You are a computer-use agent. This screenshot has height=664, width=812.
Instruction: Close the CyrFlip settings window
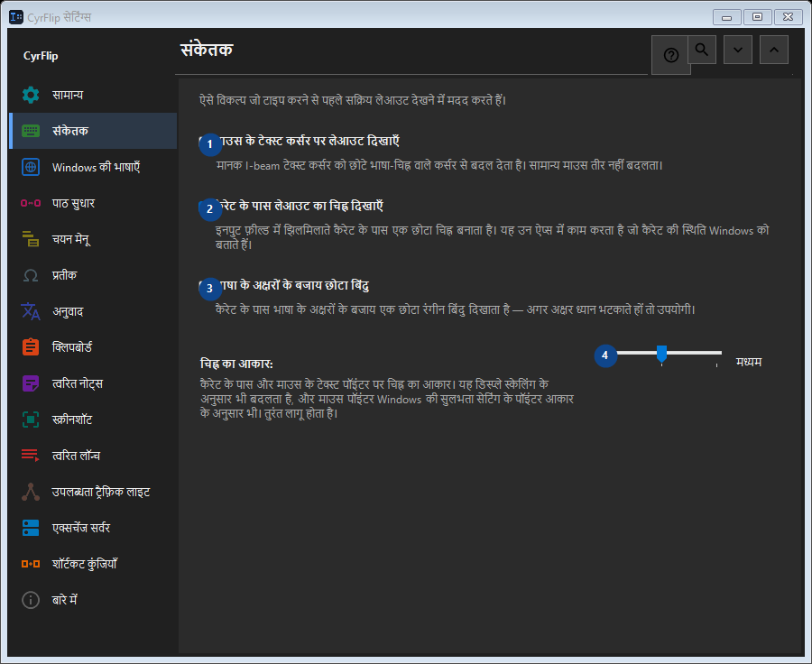[789, 17]
